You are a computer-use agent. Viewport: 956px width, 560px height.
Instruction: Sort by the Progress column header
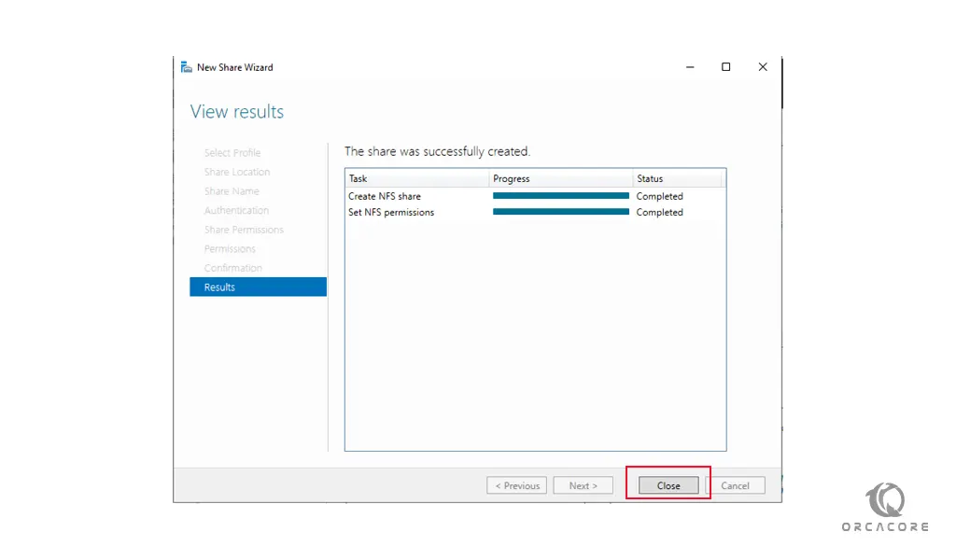coord(561,178)
